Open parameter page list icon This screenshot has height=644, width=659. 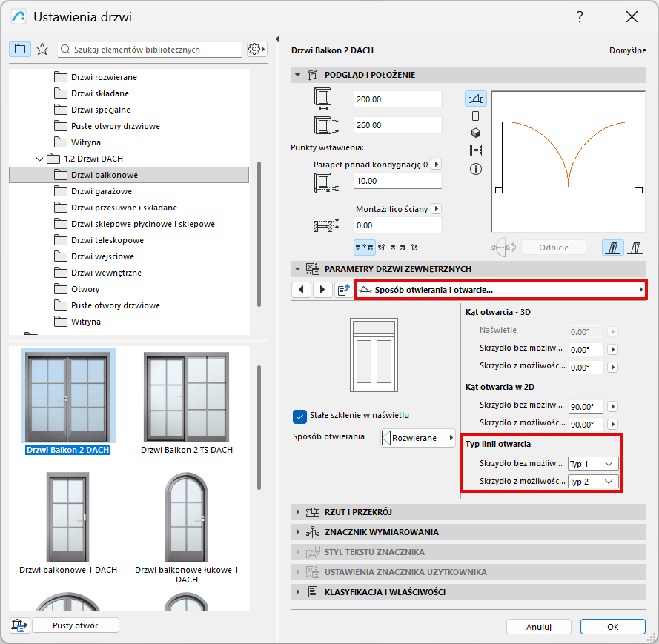tap(344, 290)
